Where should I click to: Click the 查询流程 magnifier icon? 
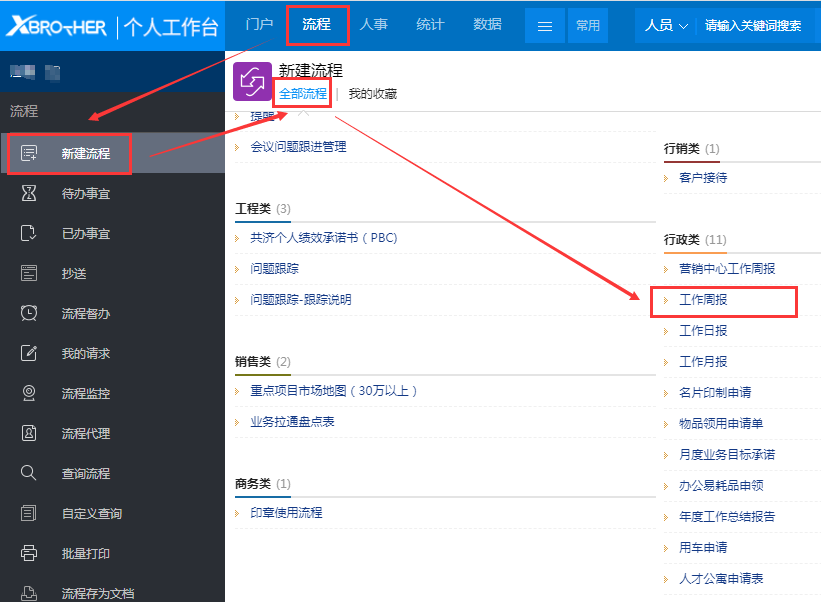pos(29,473)
